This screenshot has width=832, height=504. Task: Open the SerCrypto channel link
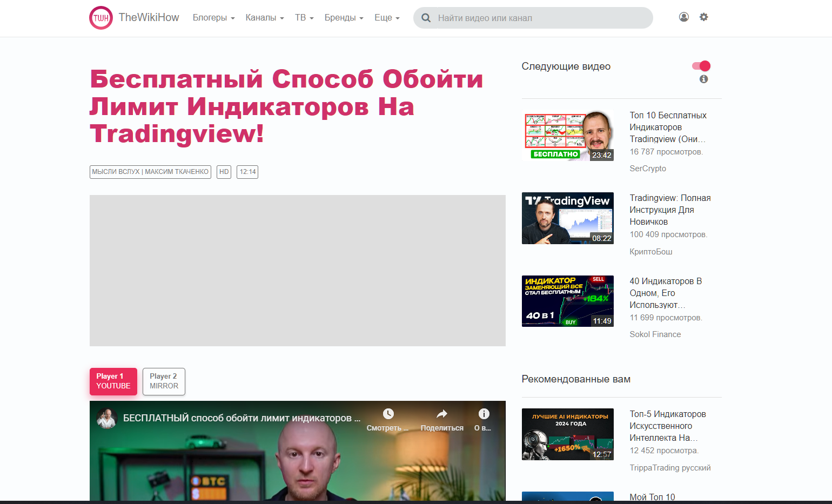tap(648, 169)
